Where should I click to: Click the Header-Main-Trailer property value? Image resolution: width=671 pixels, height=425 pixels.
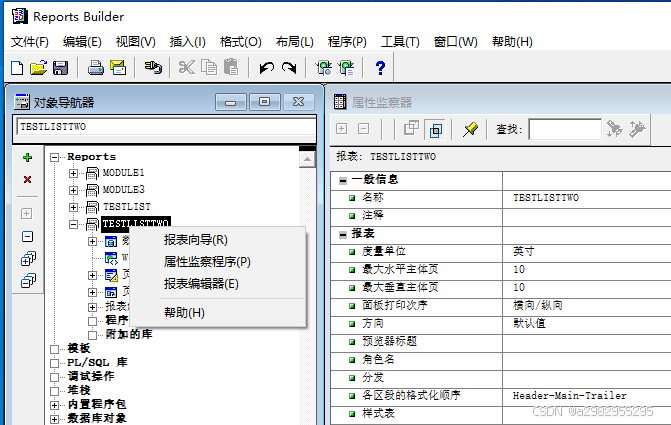pos(570,395)
